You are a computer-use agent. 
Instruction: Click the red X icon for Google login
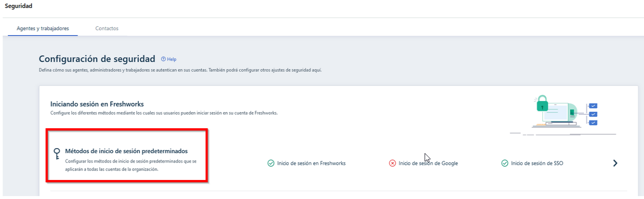pos(392,163)
